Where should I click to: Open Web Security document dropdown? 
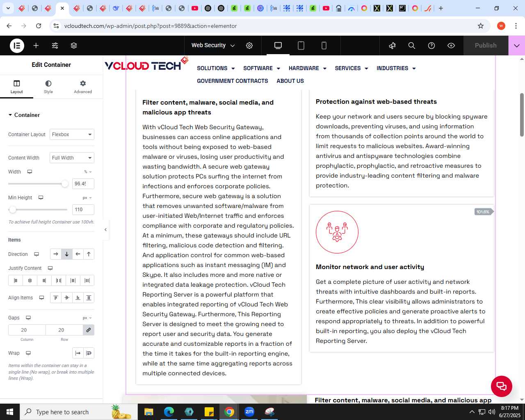213,46
